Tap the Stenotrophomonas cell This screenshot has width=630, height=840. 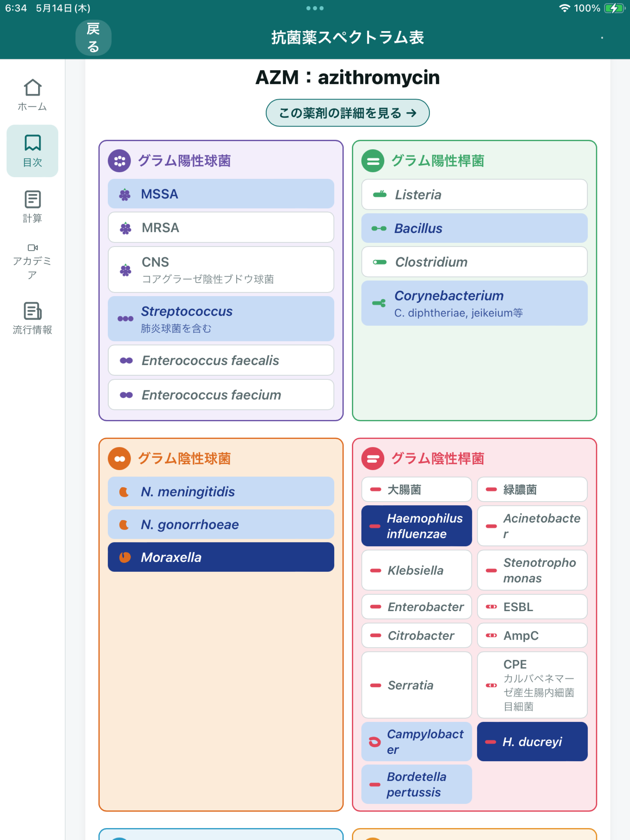pyautogui.click(x=532, y=570)
